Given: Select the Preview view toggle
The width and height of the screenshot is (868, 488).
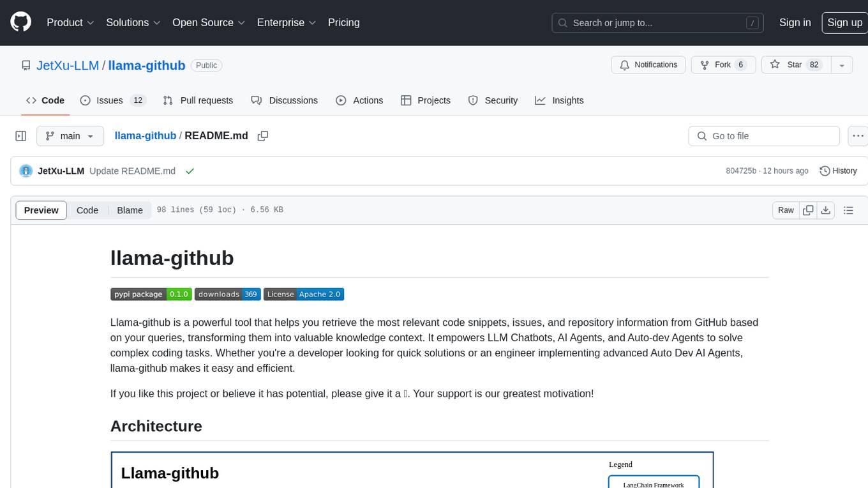Looking at the screenshot, I should [41, 210].
